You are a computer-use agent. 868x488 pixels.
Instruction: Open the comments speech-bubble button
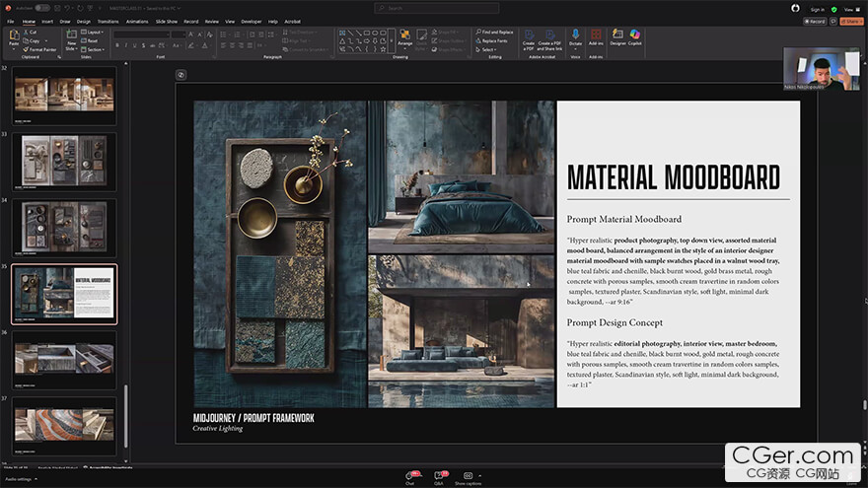pyautogui.click(x=833, y=21)
